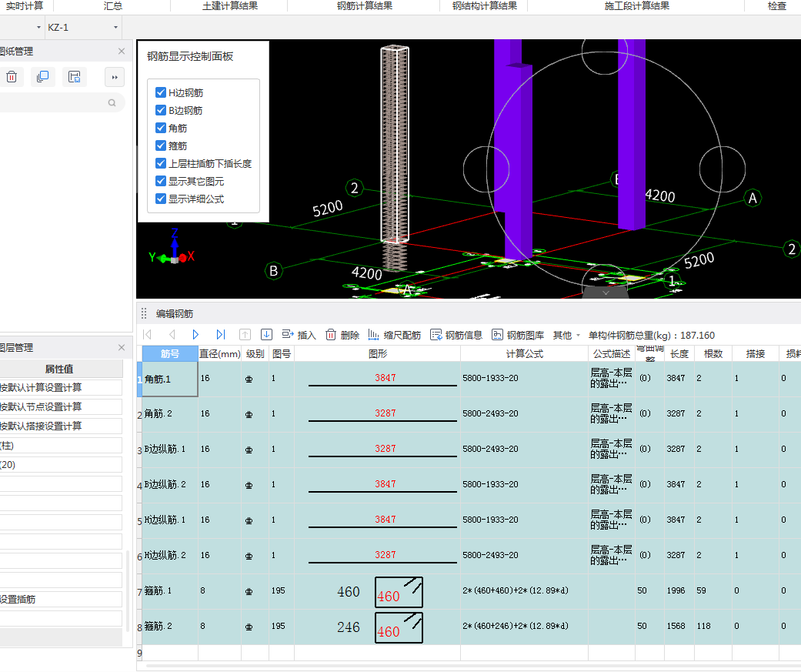Click 箍筋.1 stirrup shape diagram
The height and width of the screenshot is (672, 801).
(x=399, y=592)
